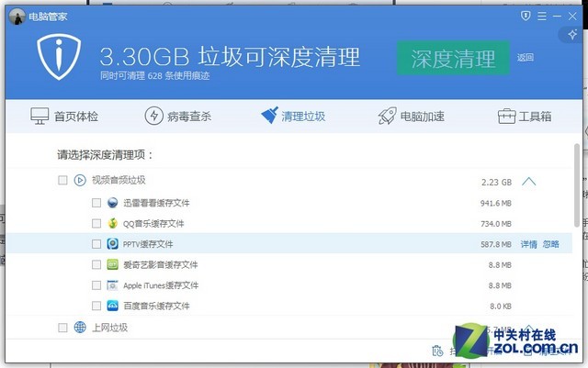The image size is (588, 368).
Task: Click the 爱奇艺影音 app icon
Action: coord(111,264)
